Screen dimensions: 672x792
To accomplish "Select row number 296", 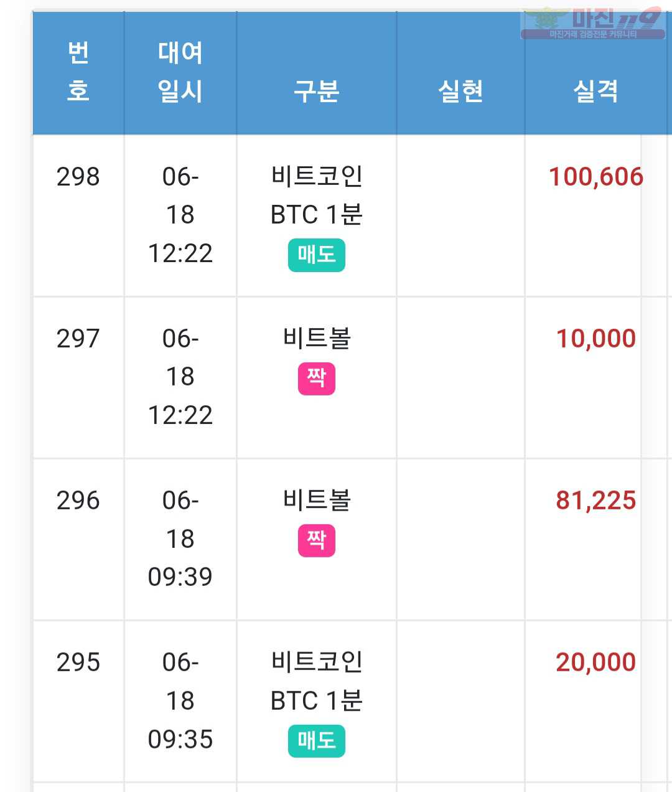I will click(78, 501).
